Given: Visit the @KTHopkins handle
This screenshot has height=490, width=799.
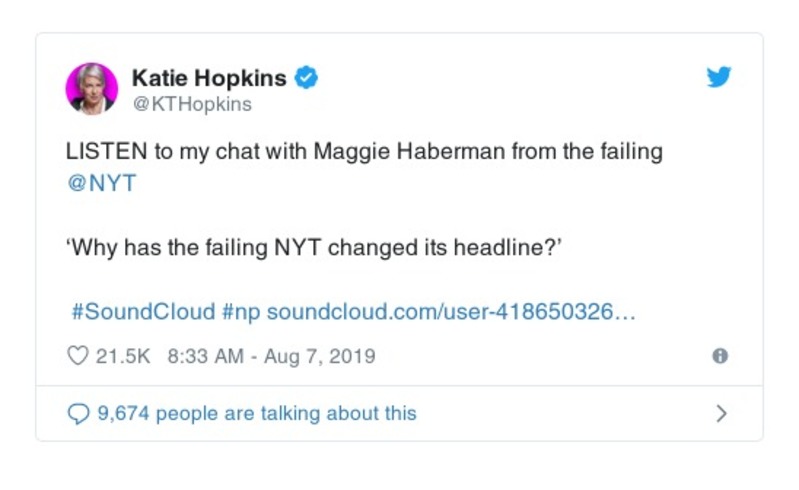Looking at the screenshot, I should (x=192, y=104).
